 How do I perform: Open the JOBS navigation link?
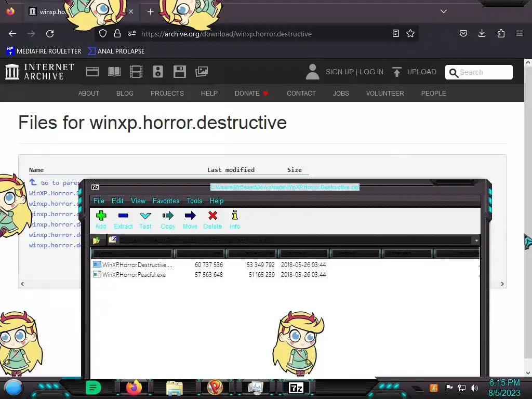click(x=341, y=94)
